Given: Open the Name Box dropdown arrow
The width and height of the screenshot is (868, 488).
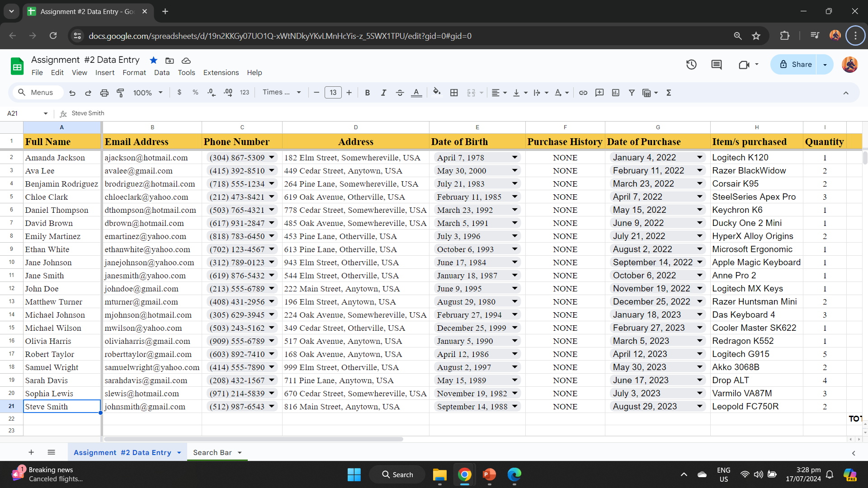Looking at the screenshot, I should click(46, 113).
